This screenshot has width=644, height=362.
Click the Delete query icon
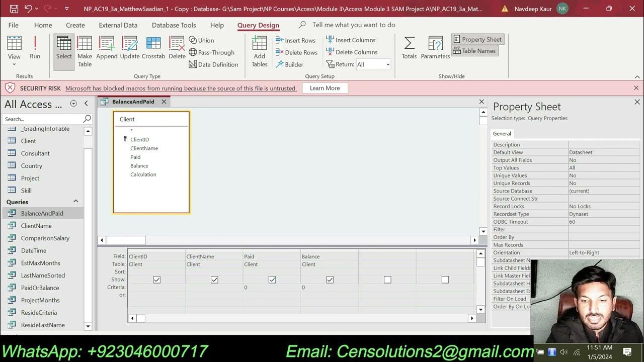coord(177,48)
